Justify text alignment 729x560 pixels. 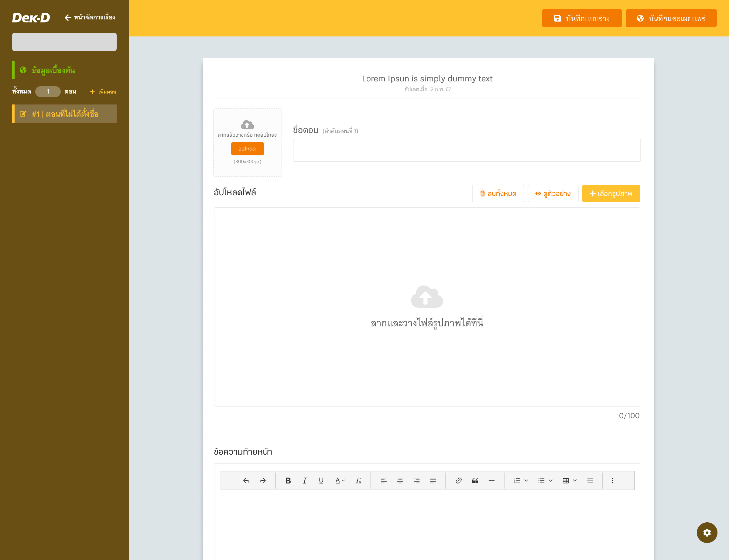click(x=433, y=480)
